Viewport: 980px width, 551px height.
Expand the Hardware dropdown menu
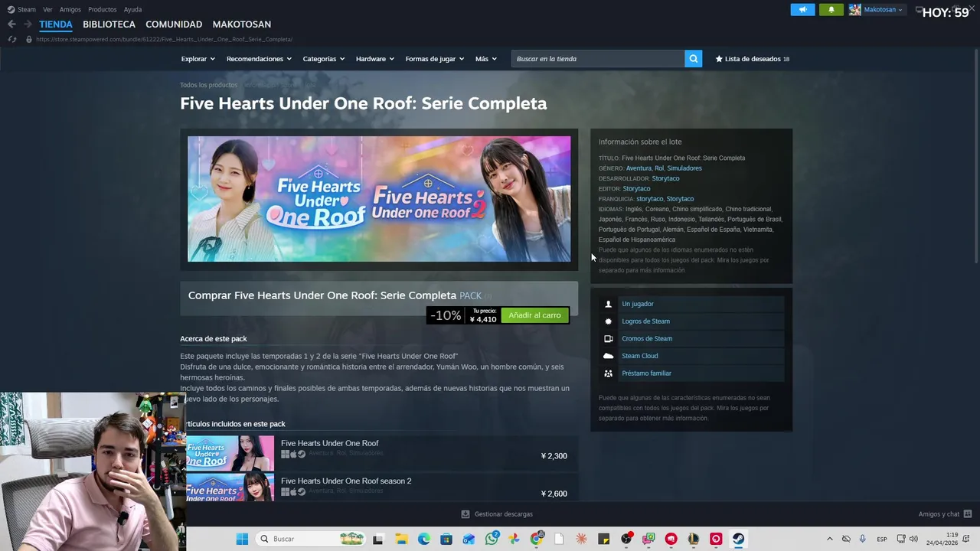(x=374, y=59)
